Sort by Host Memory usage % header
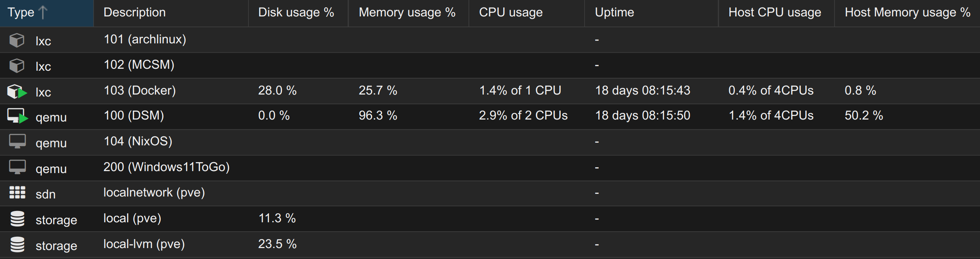Screen dimensions: 980x259 (907, 13)
